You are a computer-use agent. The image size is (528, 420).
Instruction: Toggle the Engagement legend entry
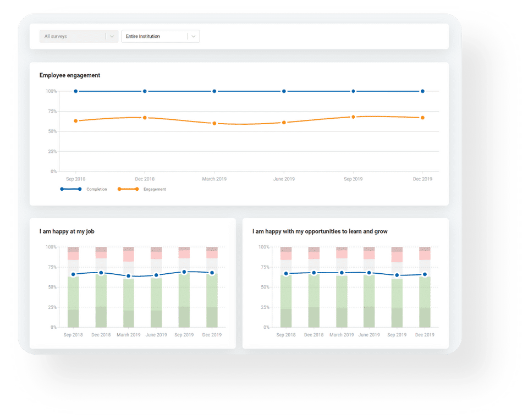141,189
